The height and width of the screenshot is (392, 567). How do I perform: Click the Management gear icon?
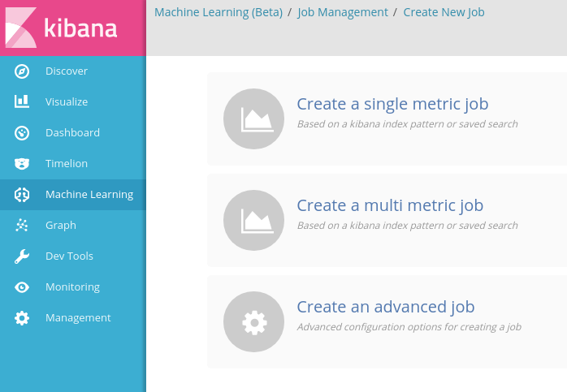[x=22, y=318]
